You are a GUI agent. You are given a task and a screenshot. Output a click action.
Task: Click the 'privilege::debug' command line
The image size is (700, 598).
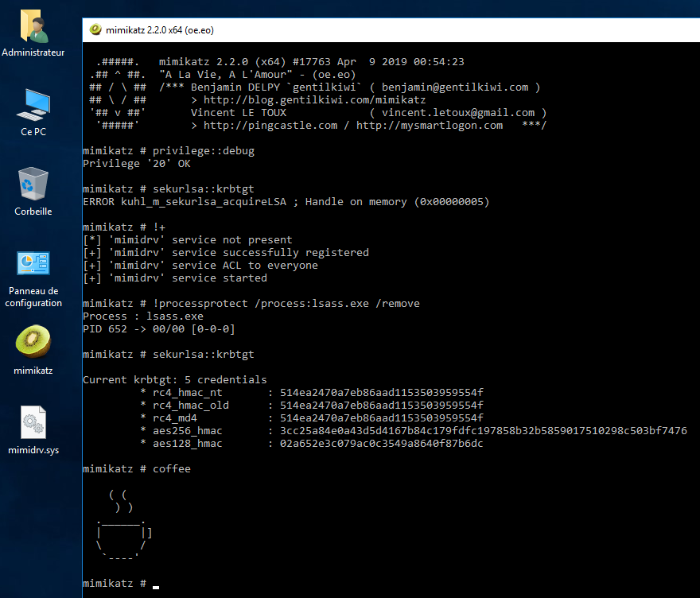(169, 151)
